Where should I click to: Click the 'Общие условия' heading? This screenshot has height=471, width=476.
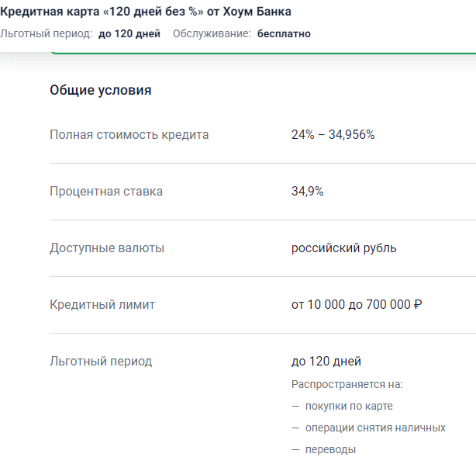coord(101,90)
